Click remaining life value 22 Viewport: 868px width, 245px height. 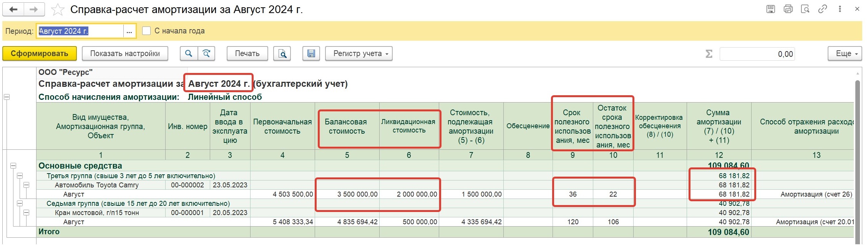613,194
